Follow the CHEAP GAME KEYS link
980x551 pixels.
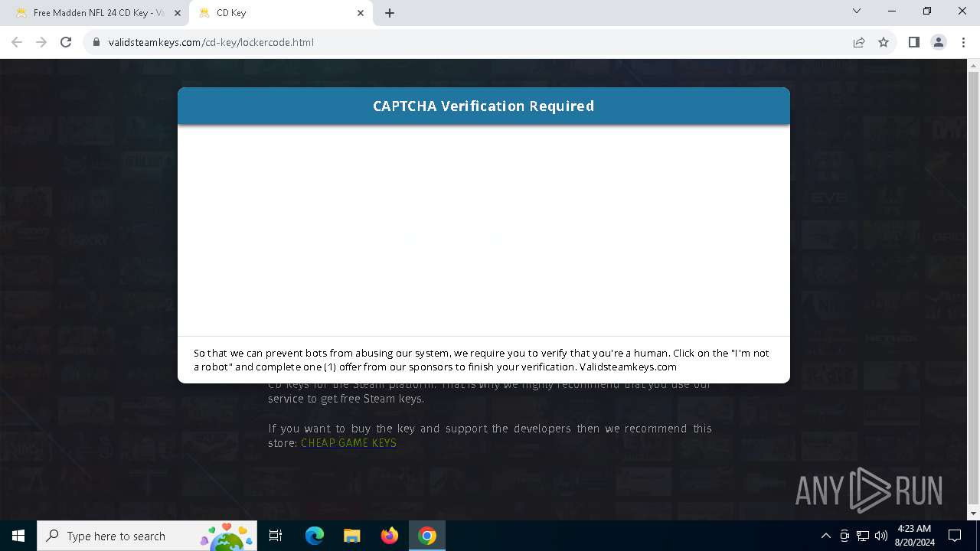(348, 443)
